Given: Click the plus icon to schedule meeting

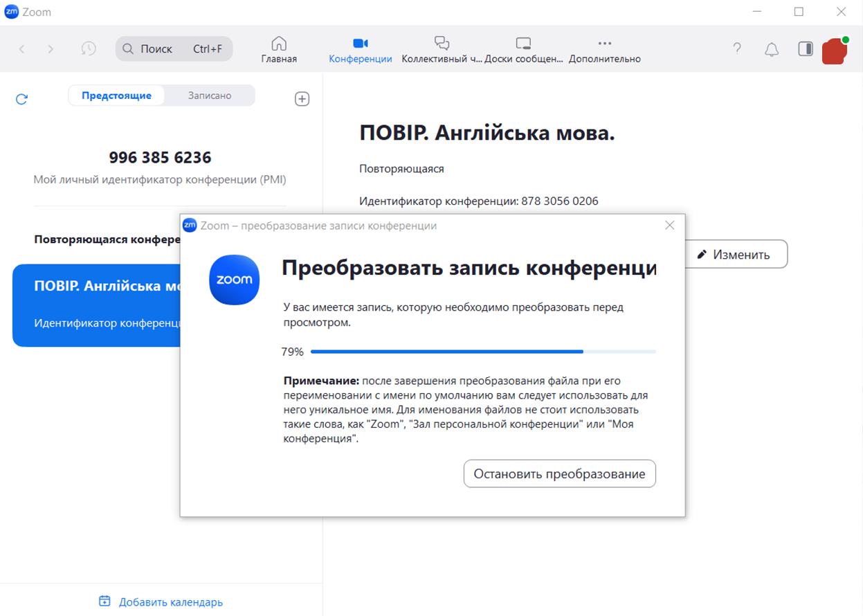Looking at the screenshot, I should [302, 99].
